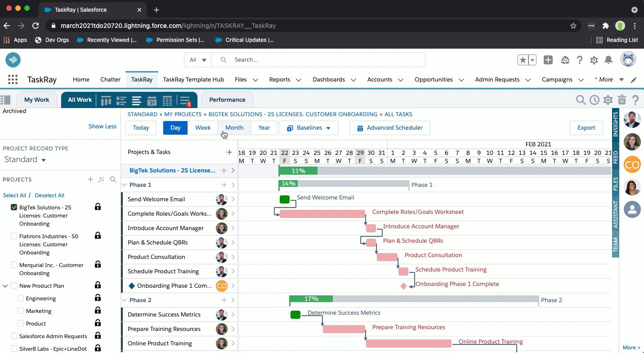Toggle the TaskRay sidebar panel icon
Screen dimensions: 644x353
coord(5,100)
